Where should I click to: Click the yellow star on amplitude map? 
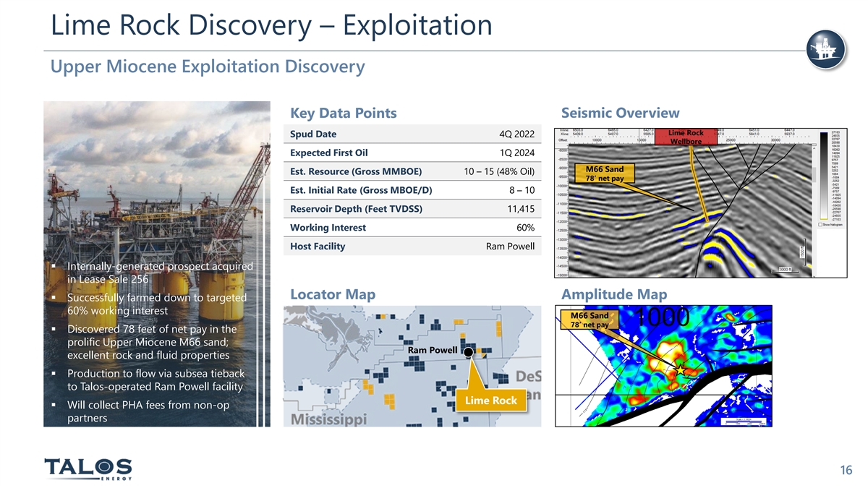(681, 370)
